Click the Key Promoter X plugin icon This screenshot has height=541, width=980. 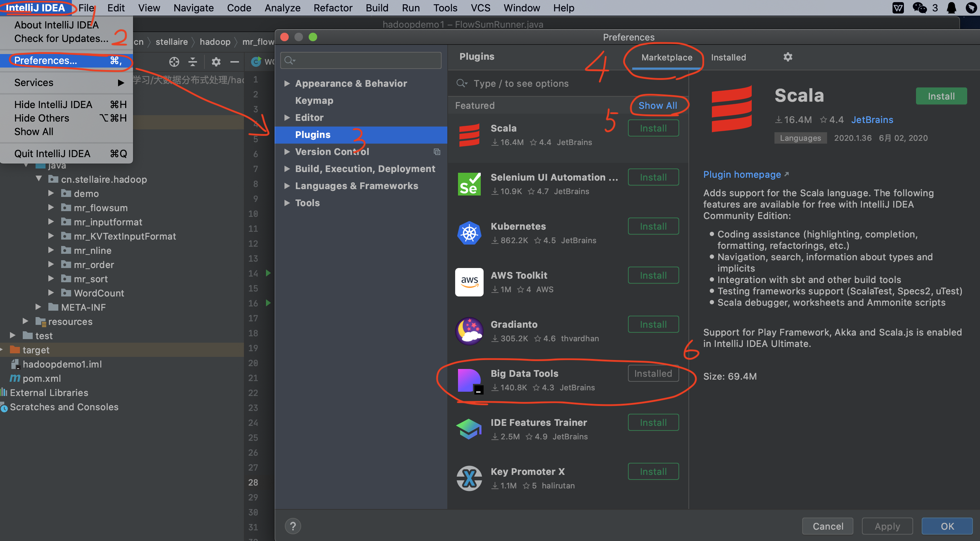[469, 478]
